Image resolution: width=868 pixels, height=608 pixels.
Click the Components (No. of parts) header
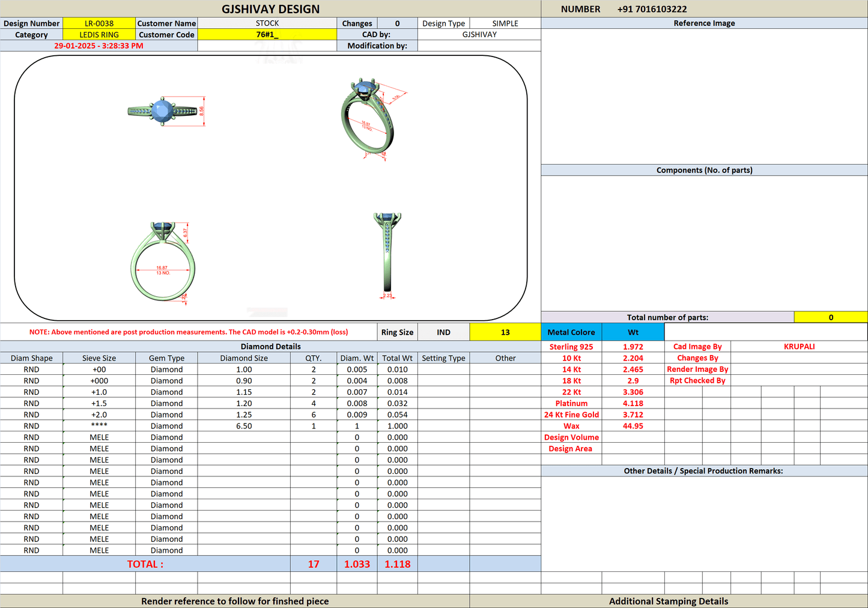[x=705, y=170]
